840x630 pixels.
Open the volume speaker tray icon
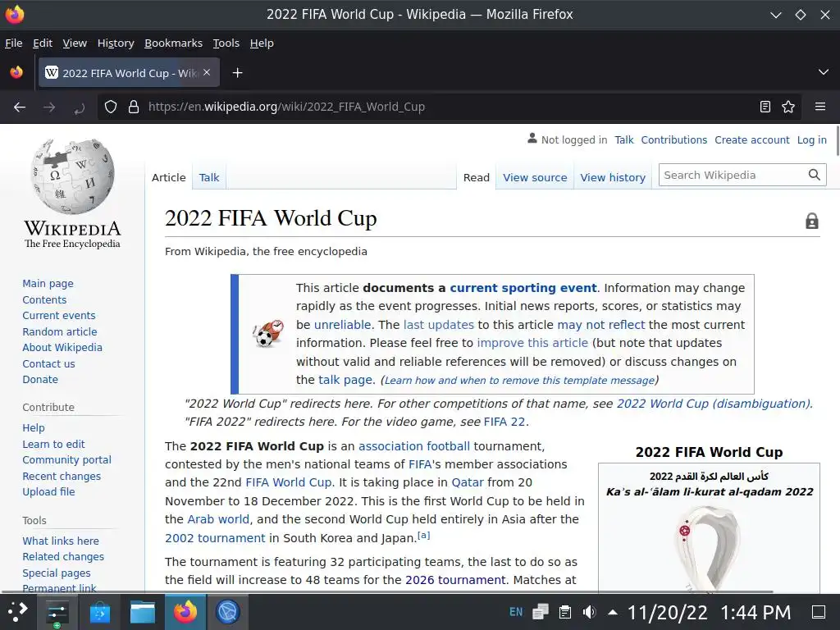coord(589,612)
